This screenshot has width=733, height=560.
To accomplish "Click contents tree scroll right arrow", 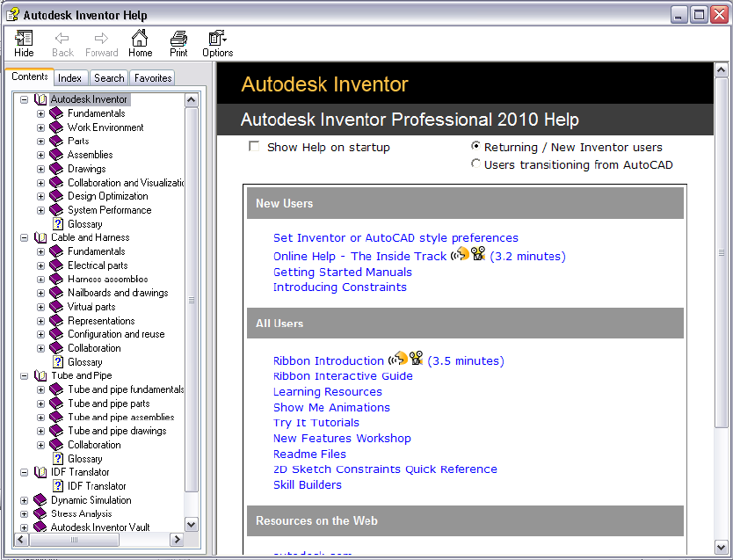I will [177, 540].
